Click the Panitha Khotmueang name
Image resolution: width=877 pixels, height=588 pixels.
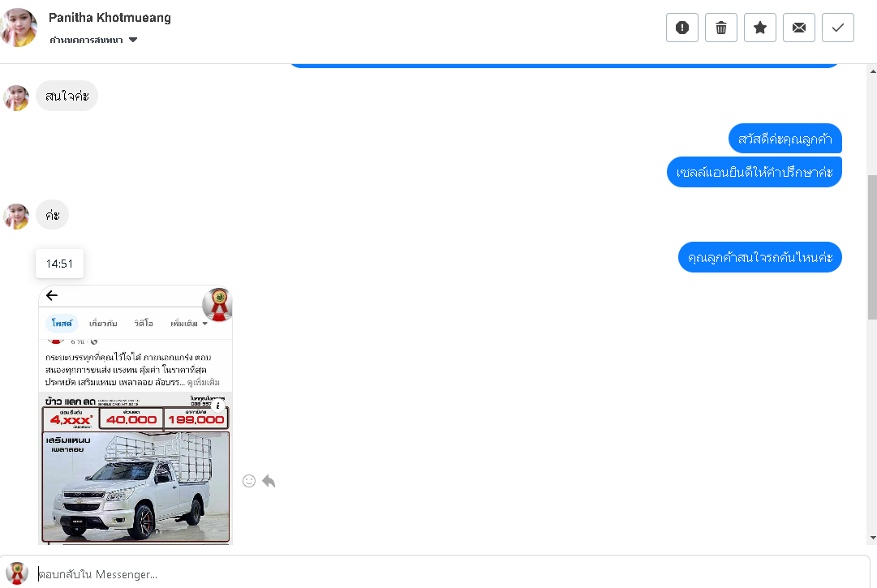pyautogui.click(x=110, y=17)
